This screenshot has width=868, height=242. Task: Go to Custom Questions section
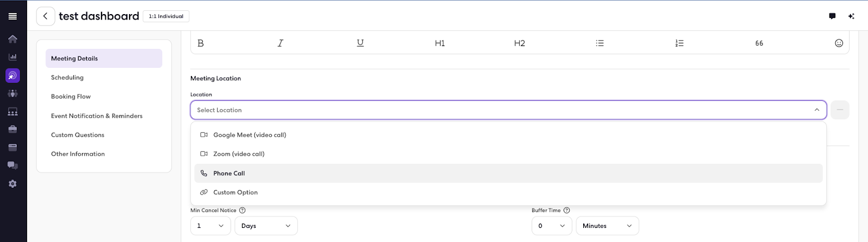[78, 135]
